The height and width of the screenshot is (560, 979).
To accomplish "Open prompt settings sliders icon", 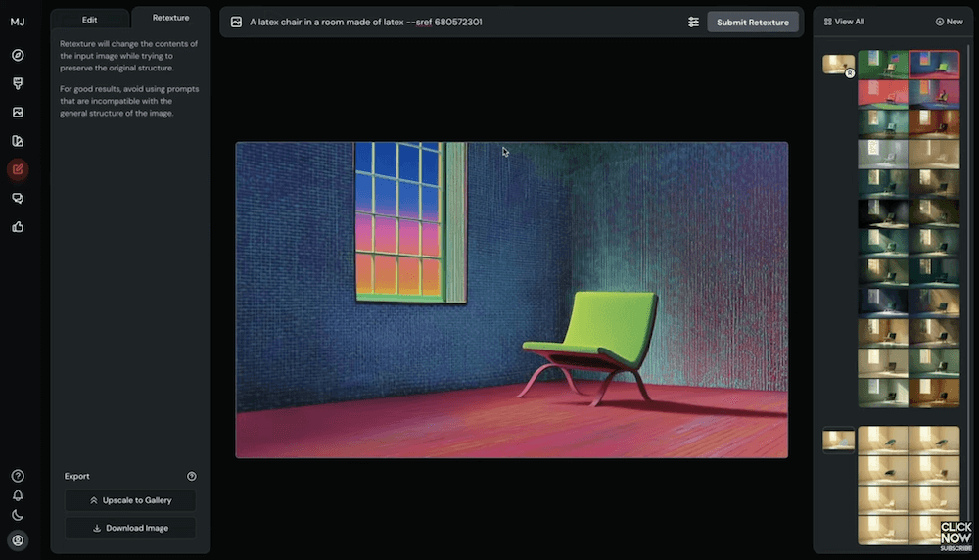I will (x=693, y=22).
